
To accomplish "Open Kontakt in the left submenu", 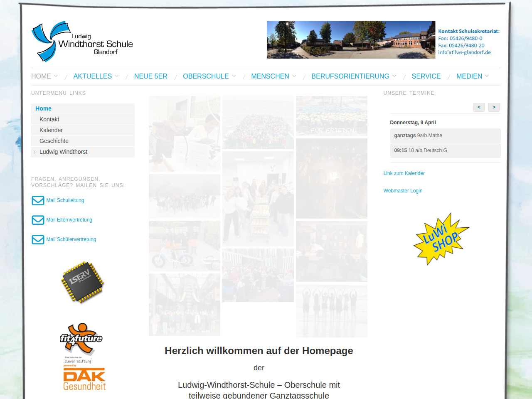I will point(49,119).
